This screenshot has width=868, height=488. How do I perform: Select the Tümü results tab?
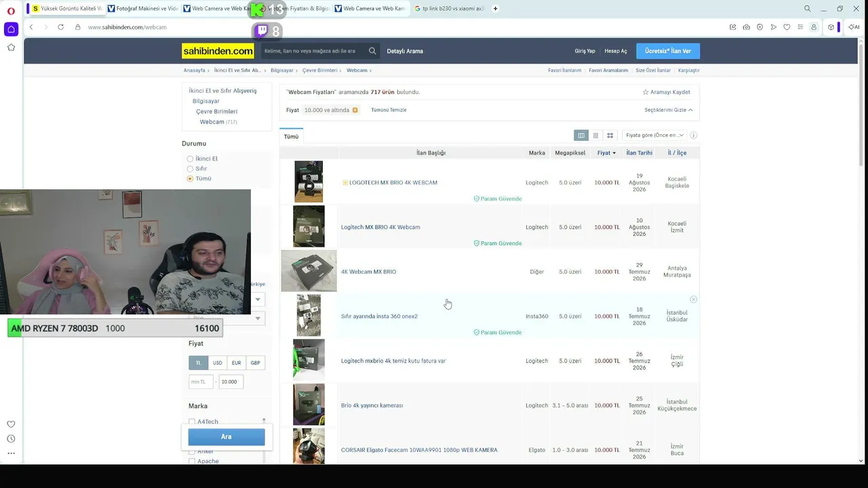(291, 136)
